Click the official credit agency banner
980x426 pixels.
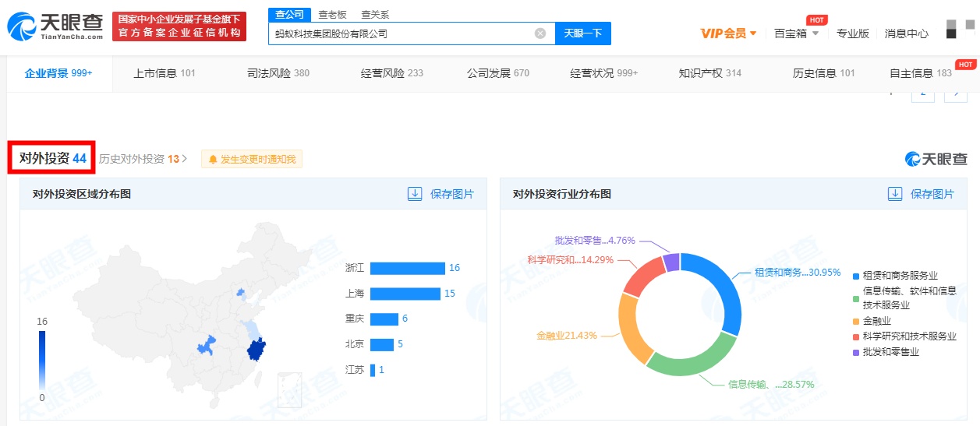(179, 26)
